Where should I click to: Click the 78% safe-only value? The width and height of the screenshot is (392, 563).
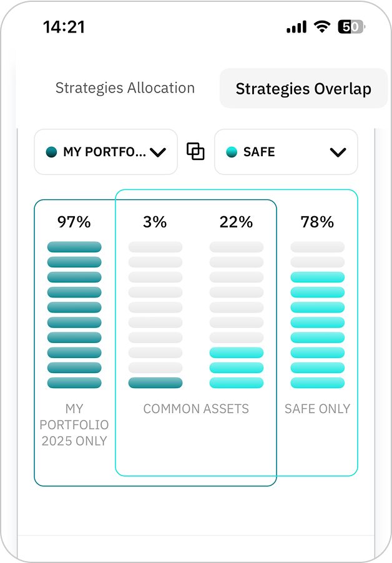click(x=317, y=222)
